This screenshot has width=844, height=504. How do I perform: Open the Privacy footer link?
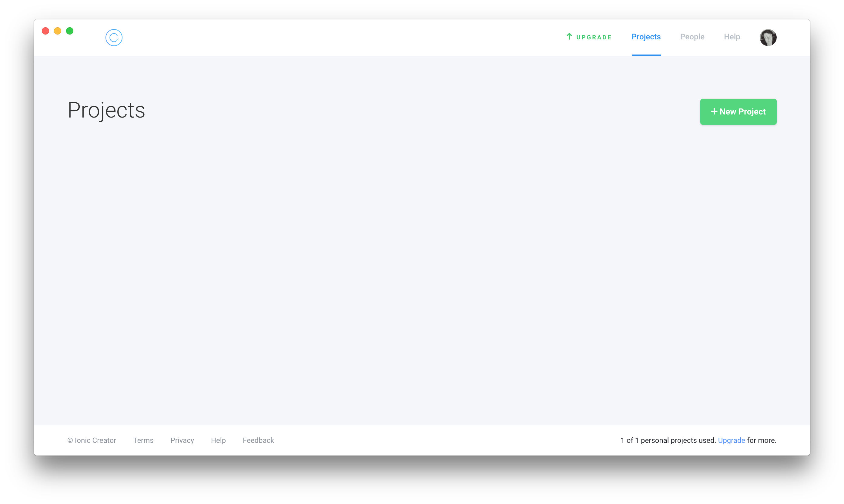coord(182,440)
